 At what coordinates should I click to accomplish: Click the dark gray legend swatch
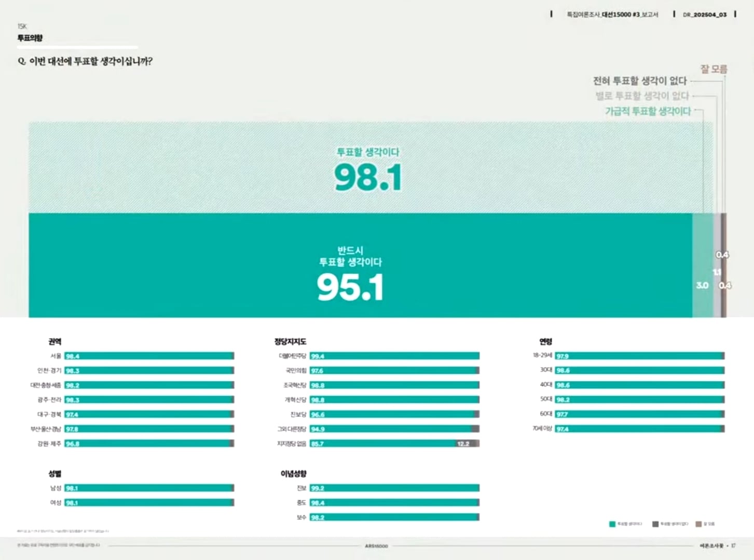pyautogui.click(x=655, y=524)
